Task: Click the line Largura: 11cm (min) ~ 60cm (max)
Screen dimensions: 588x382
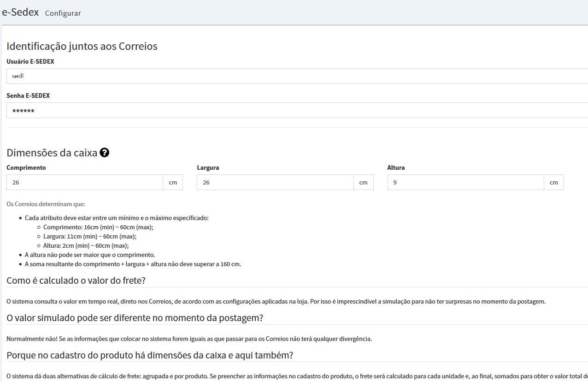Action: point(90,236)
